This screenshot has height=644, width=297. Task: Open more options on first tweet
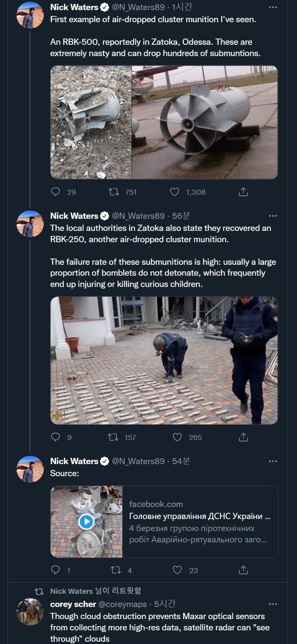pyautogui.click(x=273, y=7)
